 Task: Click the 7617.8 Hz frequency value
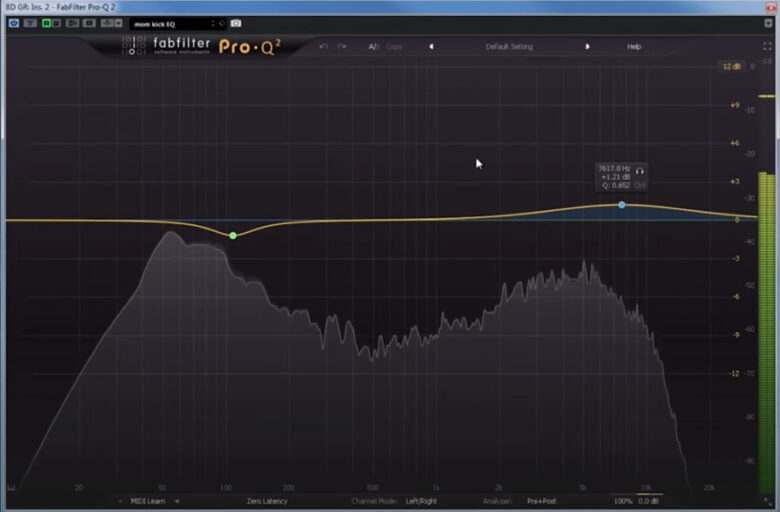[614, 169]
